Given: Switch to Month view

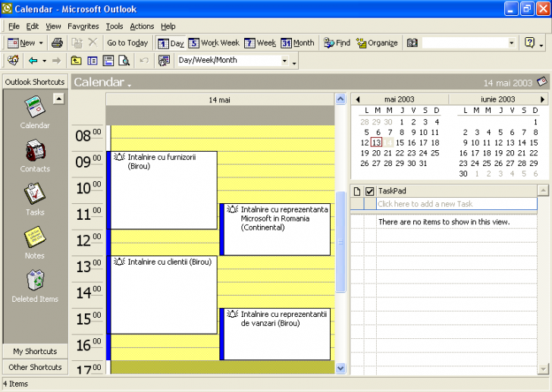Looking at the screenshot, I should coord(297,43).
